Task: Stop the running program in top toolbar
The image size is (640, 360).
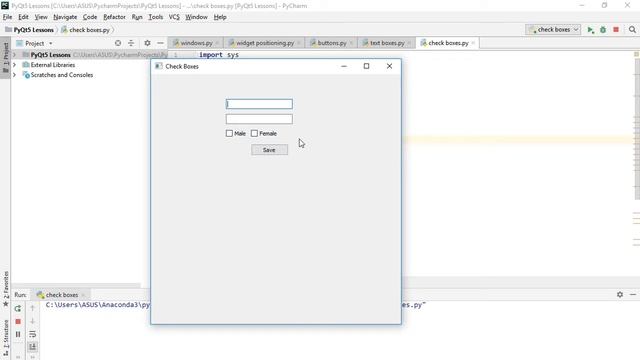Action: coord(616,30)
